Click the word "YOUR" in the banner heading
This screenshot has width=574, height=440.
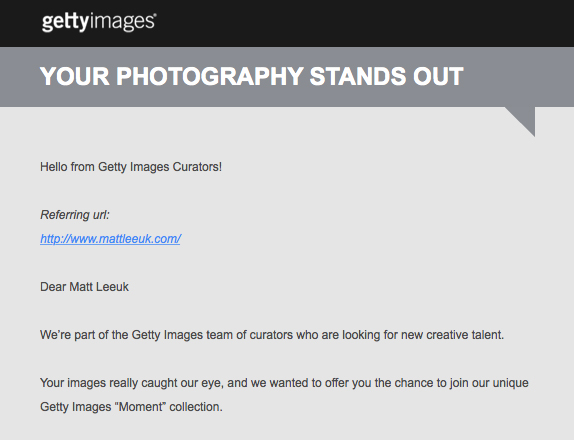[x=75, y=76]
